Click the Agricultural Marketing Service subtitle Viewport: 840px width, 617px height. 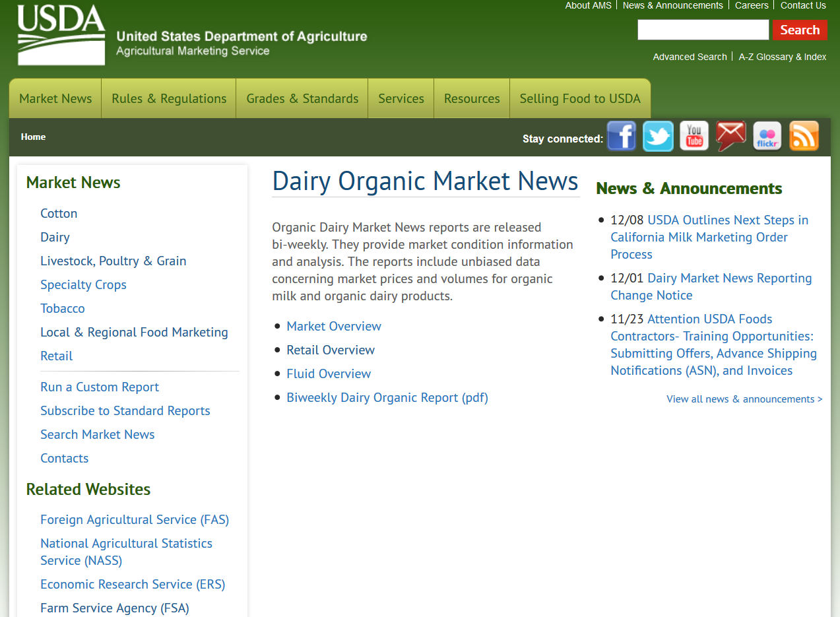[x=193, y=51]
